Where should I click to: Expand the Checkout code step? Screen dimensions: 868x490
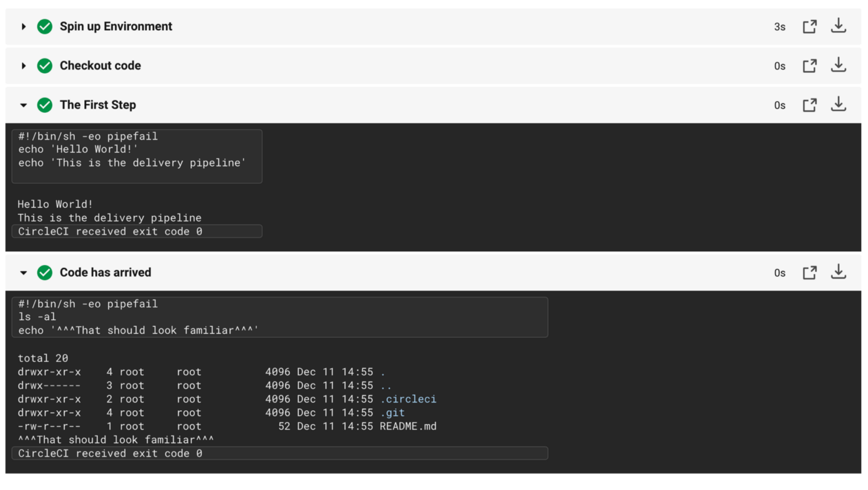(23, 65)
